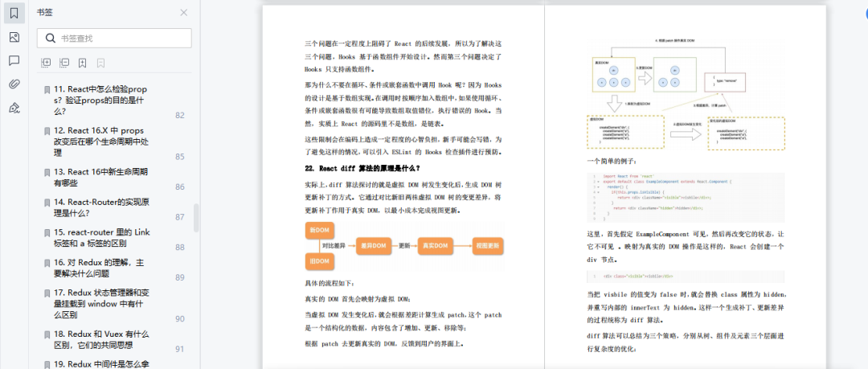Click the 旧DOM box in the diagram
Screen dimensions: 868x369
(x=319, y=261)
